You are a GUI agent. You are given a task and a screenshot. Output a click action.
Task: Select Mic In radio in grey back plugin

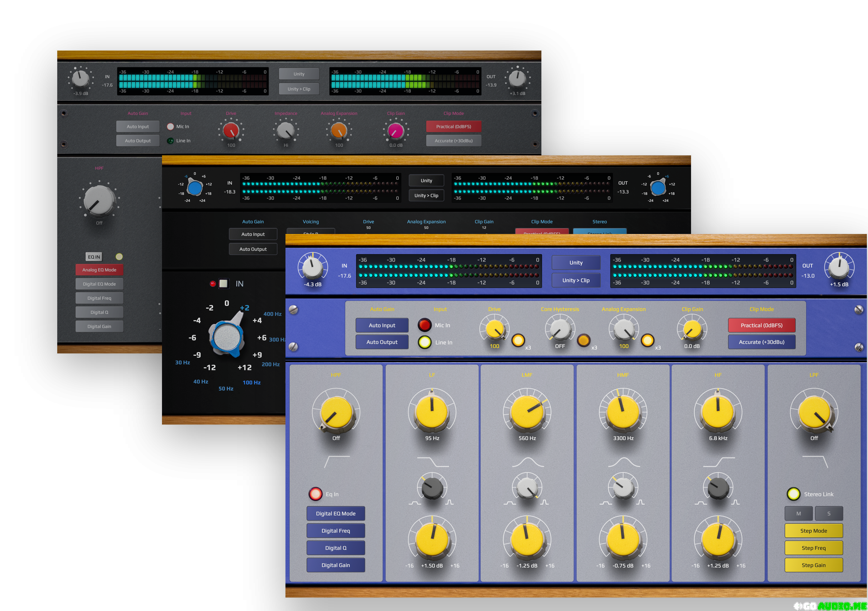point(171,127)
